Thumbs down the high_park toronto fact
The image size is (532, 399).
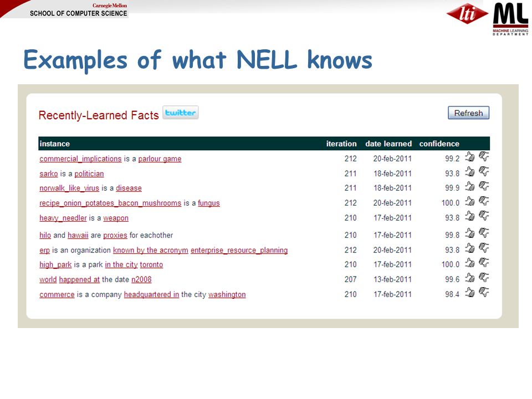click(x=484, y=262)
